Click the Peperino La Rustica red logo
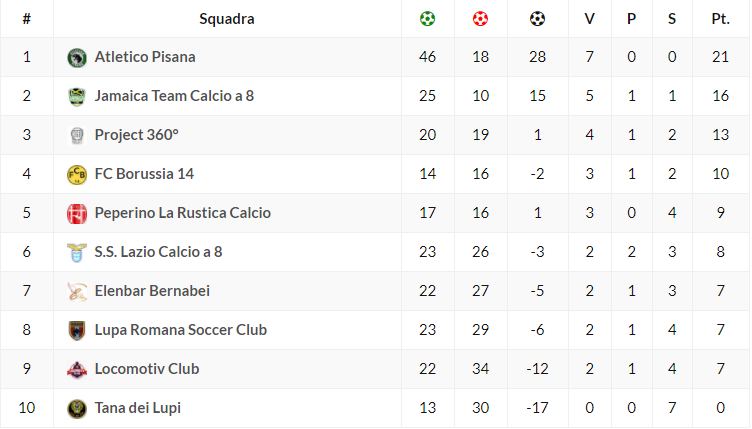Screen dimensions: 752x429 pyautogui.click(x=77, y=214)
